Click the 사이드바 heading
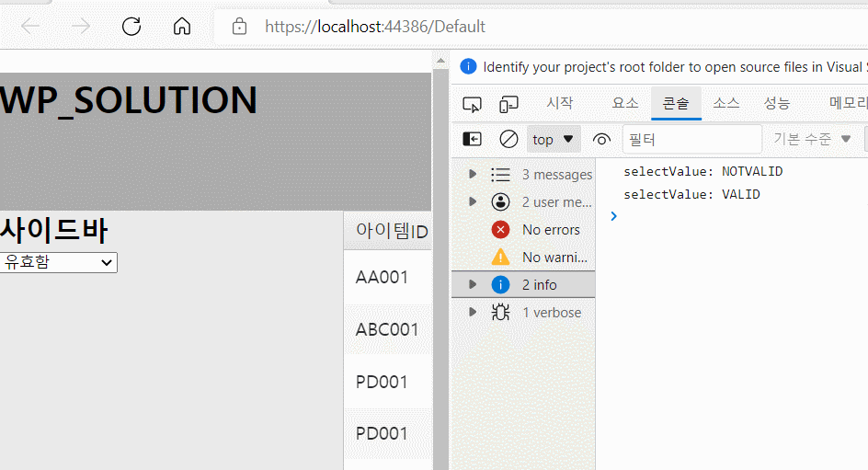Image resolution: width=868 pixels, height=470 pixels. pyautogui.click(x=53, y=230)
